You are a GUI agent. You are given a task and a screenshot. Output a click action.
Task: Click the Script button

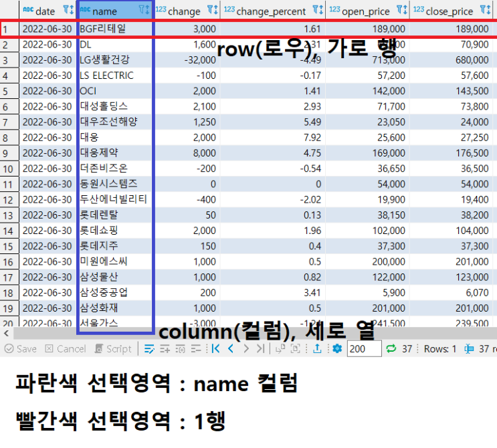[113, 349]
